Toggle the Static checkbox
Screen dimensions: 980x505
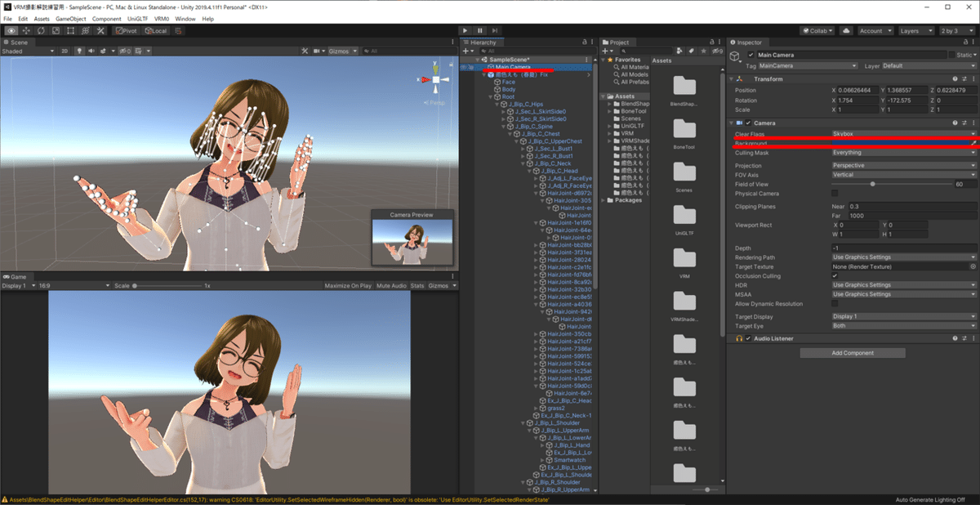click(x=952, y=55)
